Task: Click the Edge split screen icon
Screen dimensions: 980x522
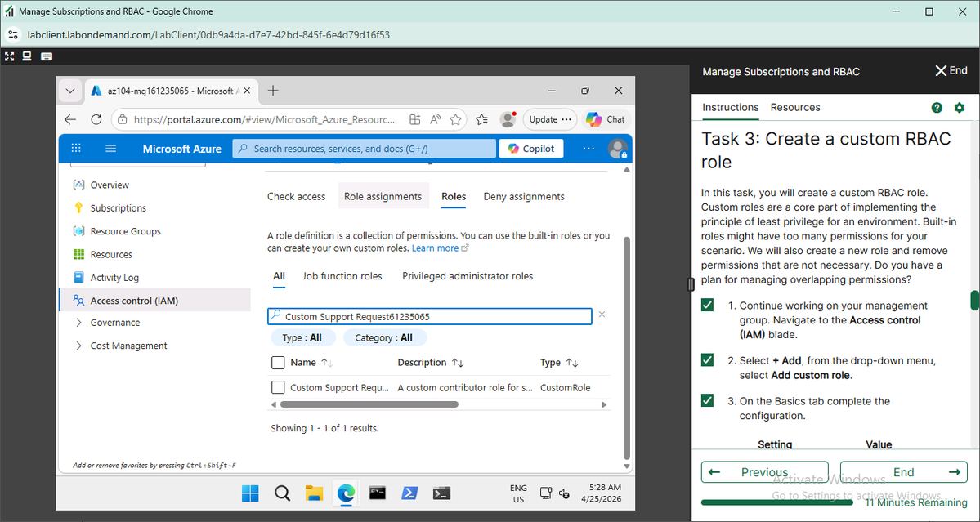Action: pos(415,119)
